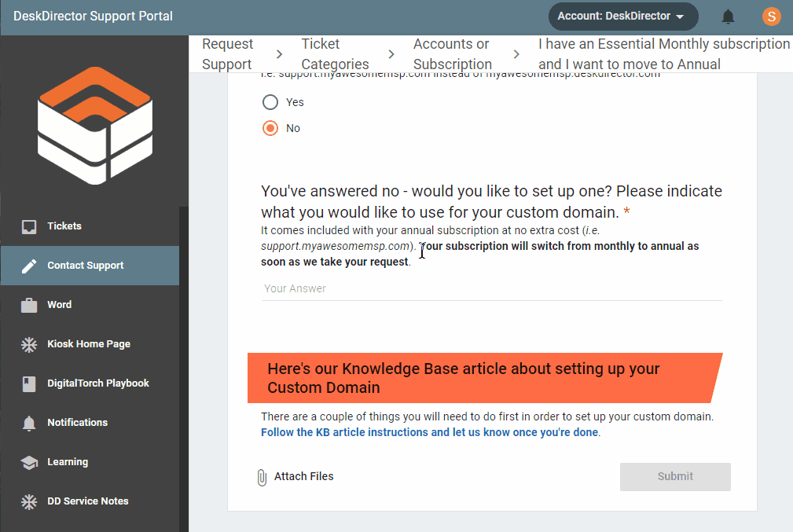Open the Account: DeskDirector dropdown

click(623, 17)
